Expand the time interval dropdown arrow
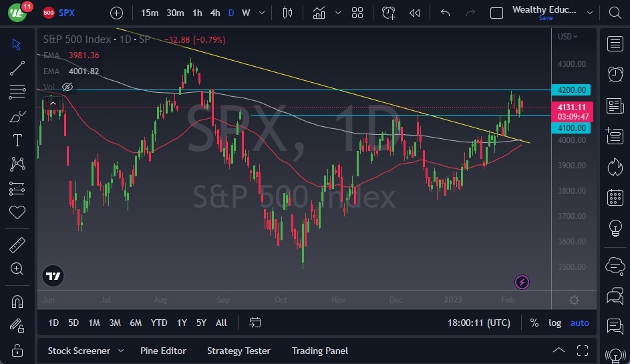The height and width of the screenshot is (364, 630). coord(263,13)
